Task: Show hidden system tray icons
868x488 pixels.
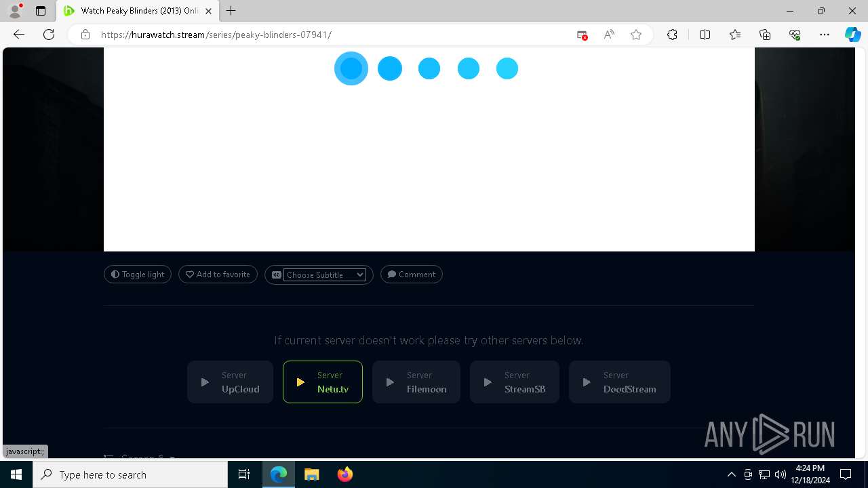Action: click(x=731, y=474)
